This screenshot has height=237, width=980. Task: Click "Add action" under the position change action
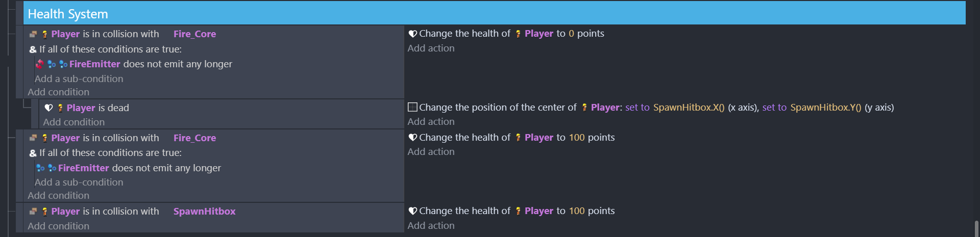(431, 122)
